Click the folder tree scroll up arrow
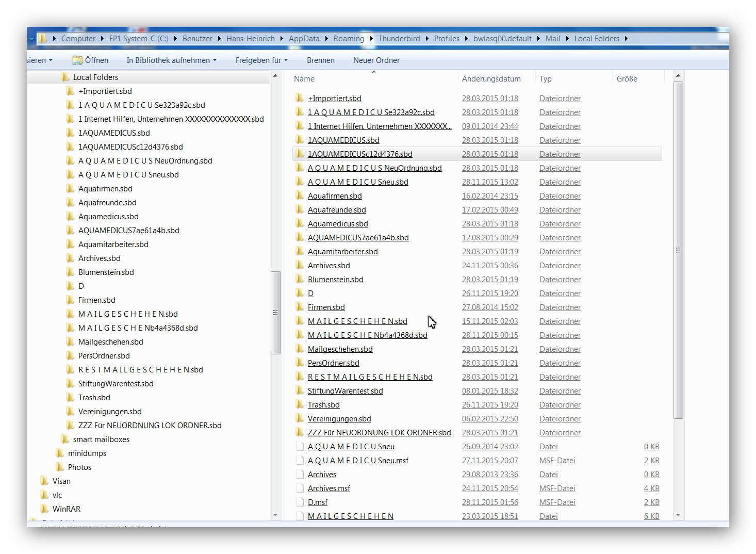The height and width of the screenshot is (554, 756). [x=275, y=76]
